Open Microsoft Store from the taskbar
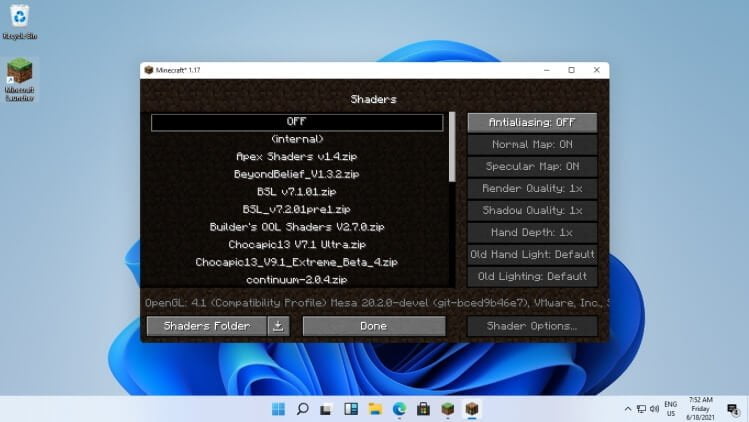Viewport: 749px width, 422px height. pos(423,409)
